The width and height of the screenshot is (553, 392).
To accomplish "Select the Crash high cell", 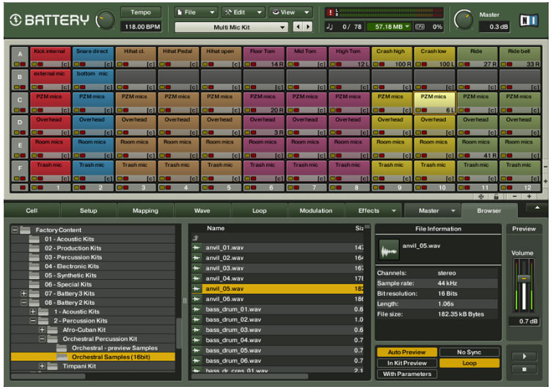I will (x=391, y=57).
